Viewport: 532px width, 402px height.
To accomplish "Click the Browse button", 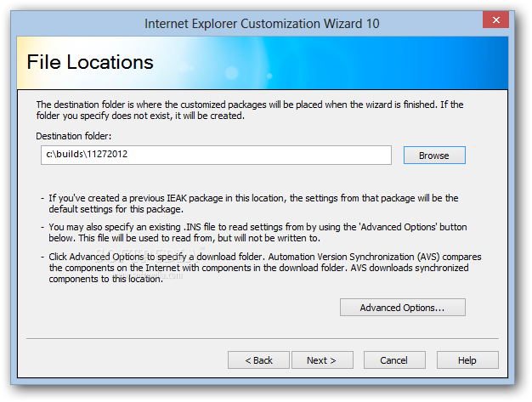I will (434, 156).
